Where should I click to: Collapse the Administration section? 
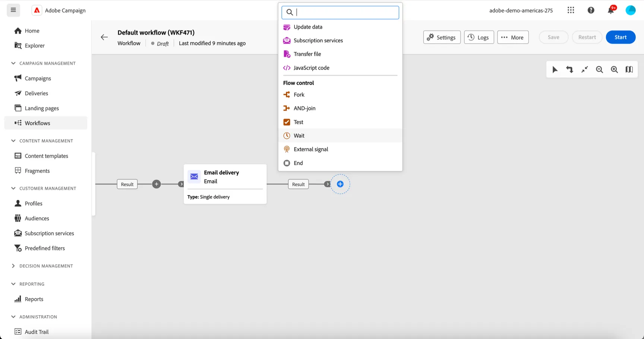pos(13,317)
